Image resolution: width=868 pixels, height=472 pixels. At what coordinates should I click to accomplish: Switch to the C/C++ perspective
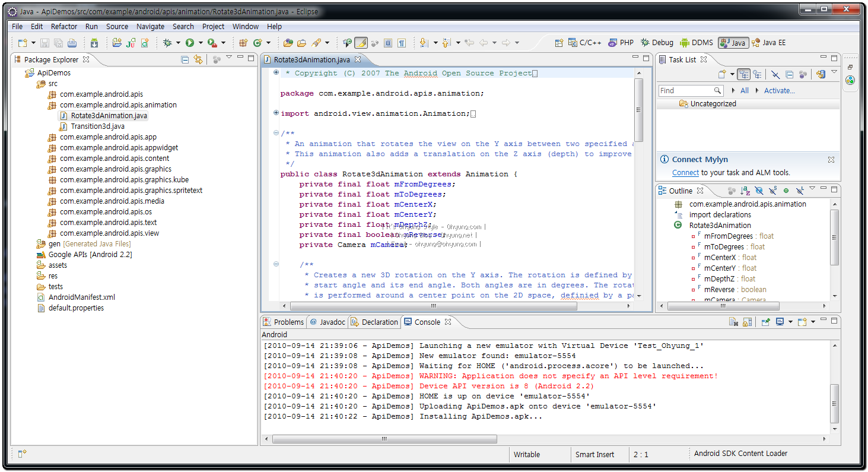[x=584, y=43]
